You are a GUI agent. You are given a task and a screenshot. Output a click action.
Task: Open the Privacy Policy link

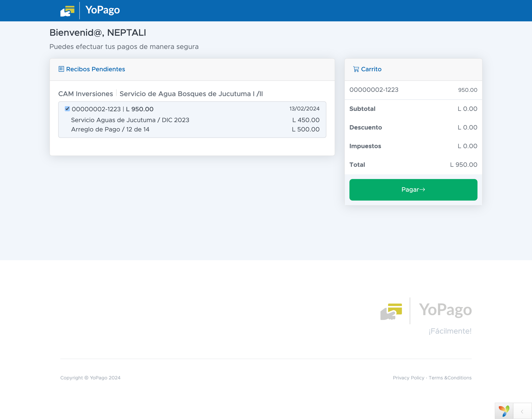(408, 378)
